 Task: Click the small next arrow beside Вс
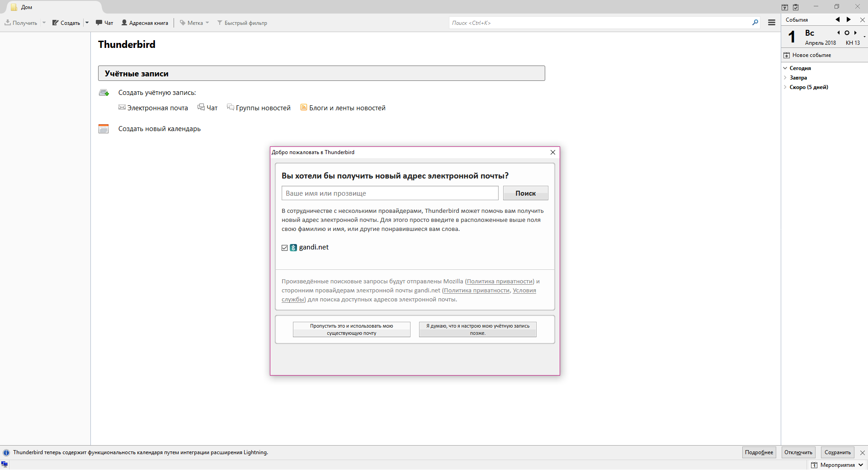tap(855, 33)
